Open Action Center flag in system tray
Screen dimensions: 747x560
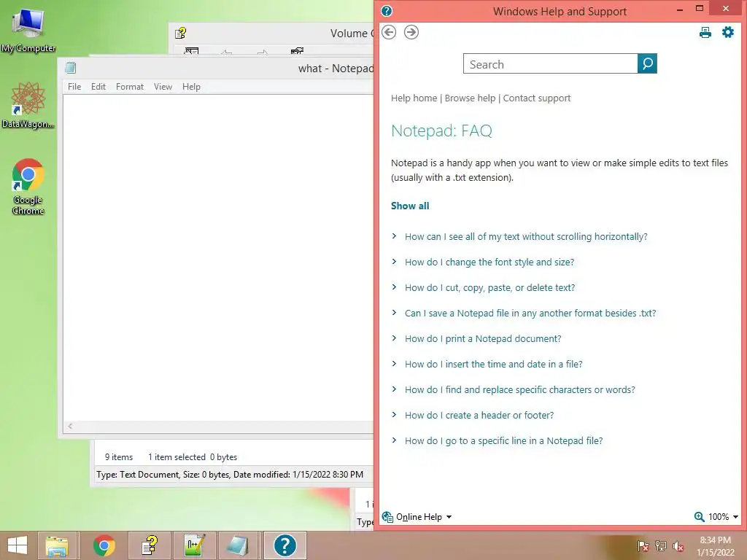(643, 545)
